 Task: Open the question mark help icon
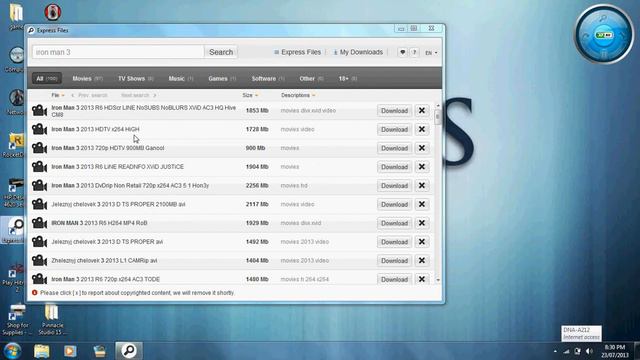coord(414,52)
